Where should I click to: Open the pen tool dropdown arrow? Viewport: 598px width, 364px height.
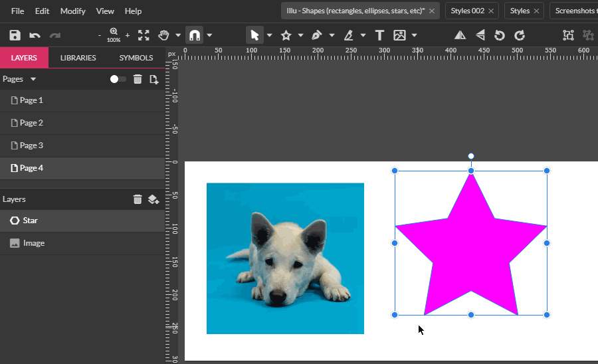331,35
